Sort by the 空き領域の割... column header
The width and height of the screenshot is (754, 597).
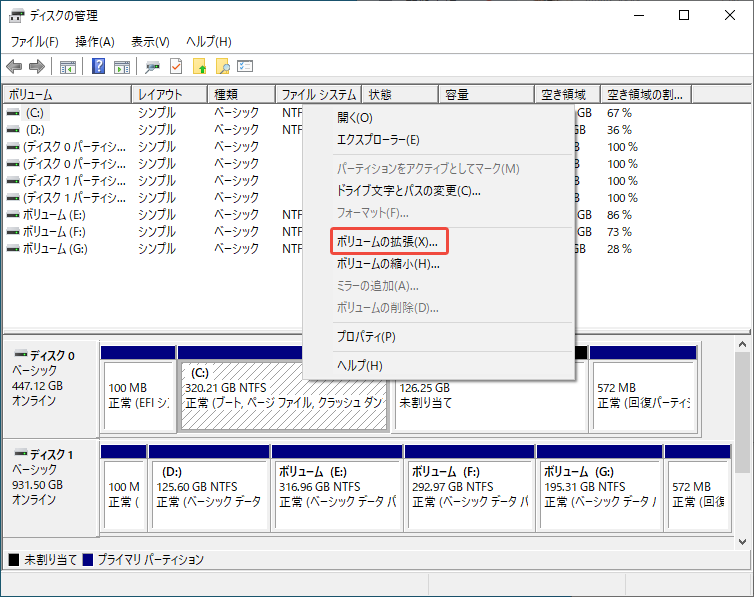646,95
